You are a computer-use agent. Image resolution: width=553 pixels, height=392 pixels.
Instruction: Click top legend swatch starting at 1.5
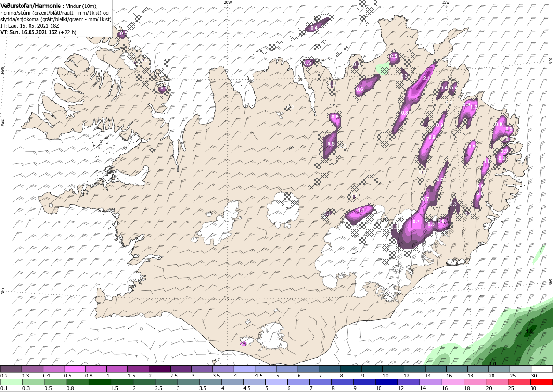(138, 369)
